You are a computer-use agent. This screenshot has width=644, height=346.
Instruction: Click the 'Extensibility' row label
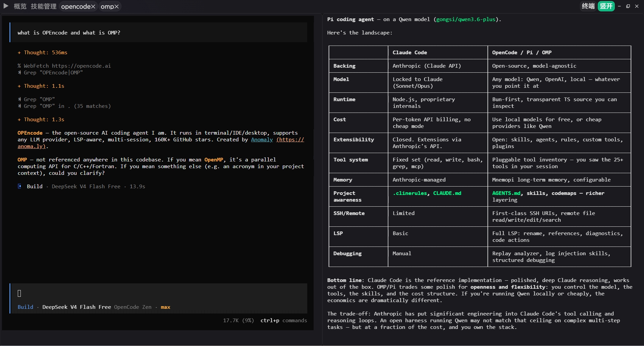pyautogui.click(x=354, y=140)
